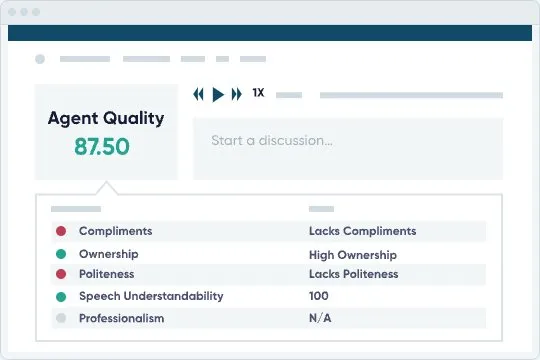Click the Lacks Politeness result
540x360 pixels.
(354, 274)
